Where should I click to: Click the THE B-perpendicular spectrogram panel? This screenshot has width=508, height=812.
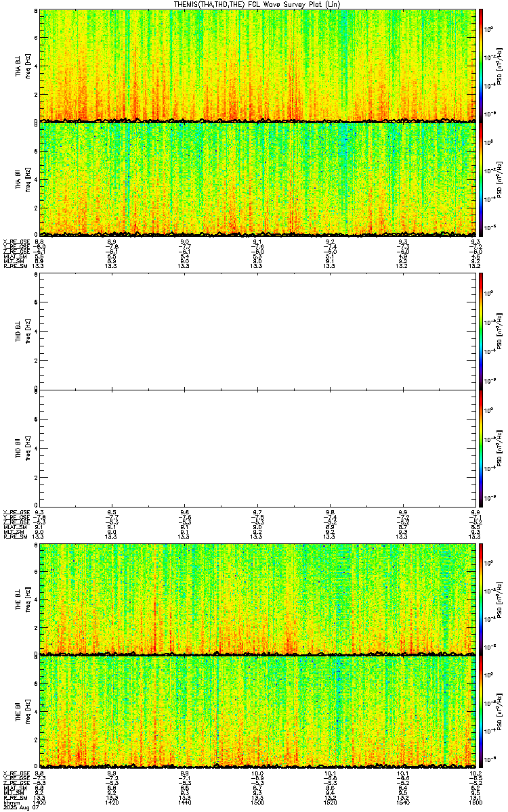coord(257,598)
